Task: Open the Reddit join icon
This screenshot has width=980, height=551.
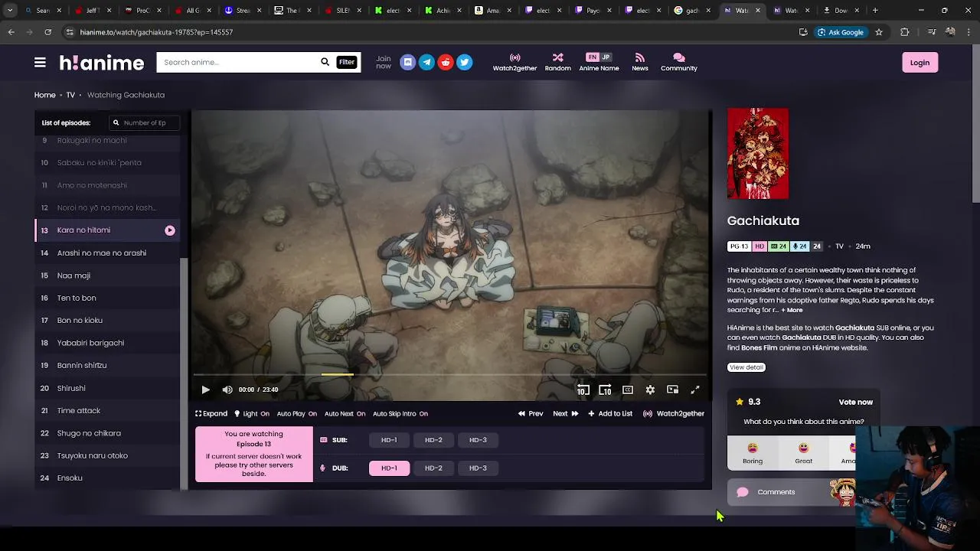Action: point(446,63)
